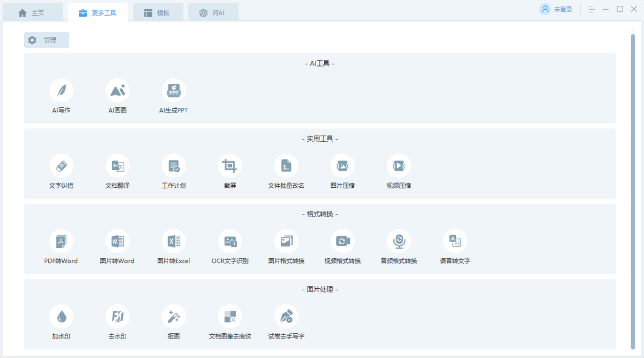Image resolution: width=644 pixels, height=358 pixels.
Task: Switch to the 模板 templates tab
Action: coord(157,13)
